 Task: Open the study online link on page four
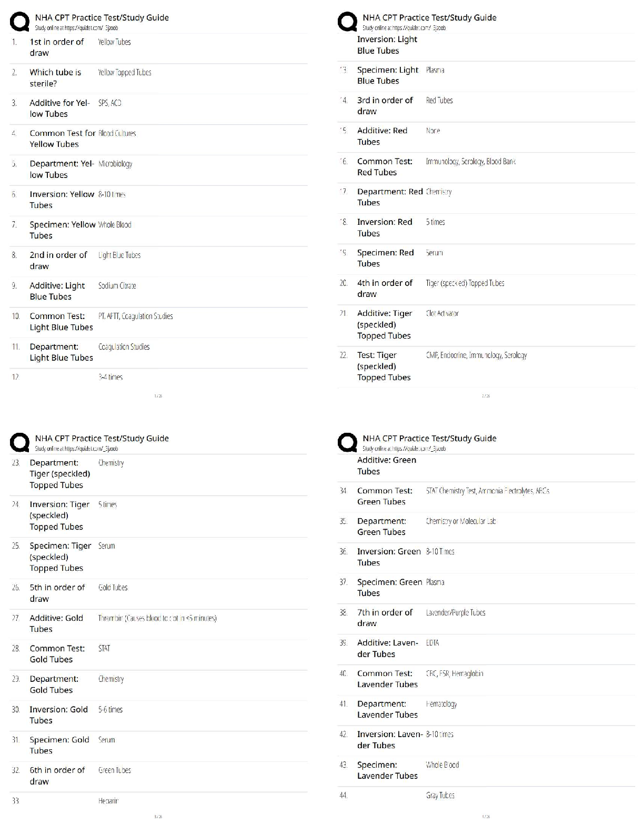tap(404, 449)
